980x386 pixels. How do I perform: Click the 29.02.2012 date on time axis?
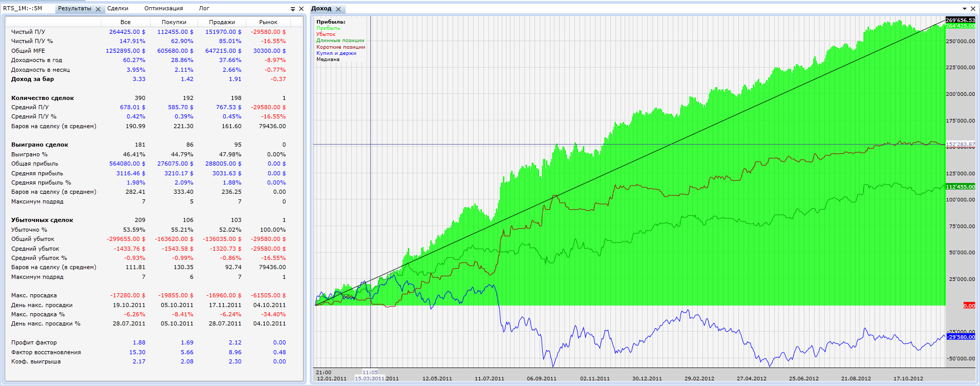pyautogui.click(x=699, y=379)
